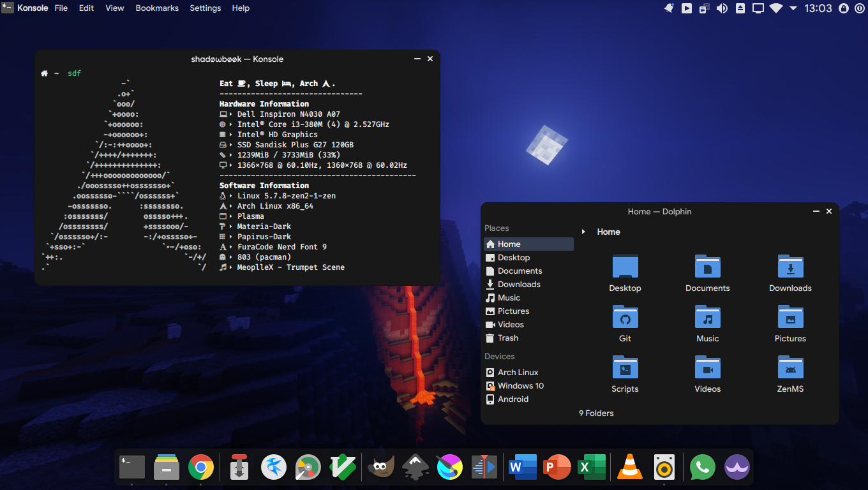The image size is (868, 490).
Task: Click the lock screen icon in panel
Action: pos(844,8)
